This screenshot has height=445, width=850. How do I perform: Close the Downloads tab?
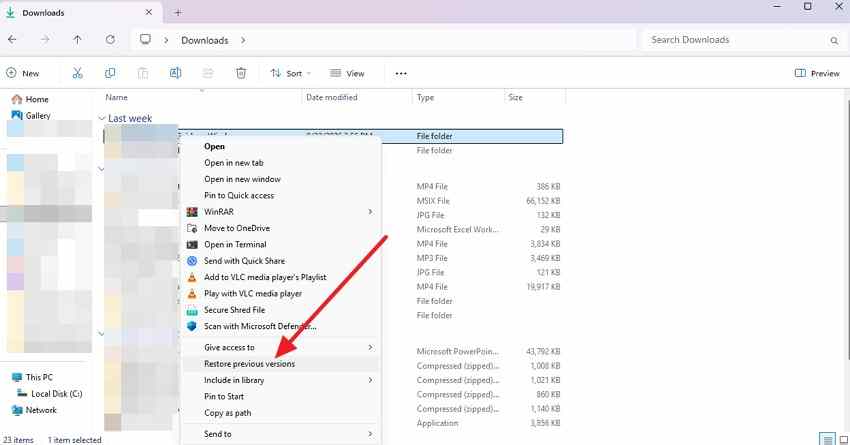tap(149, 12)
